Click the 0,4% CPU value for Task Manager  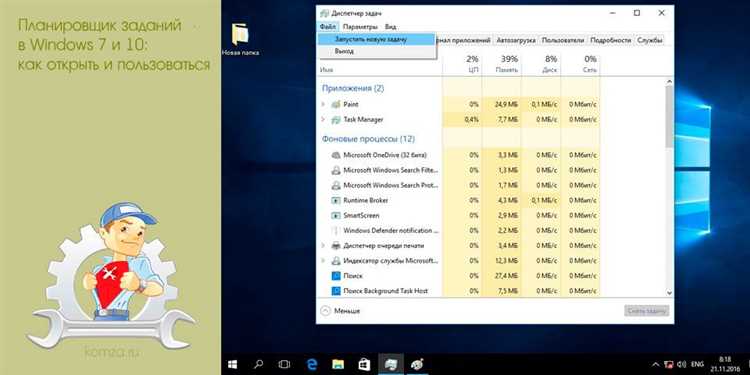click(x=472, y=120)
